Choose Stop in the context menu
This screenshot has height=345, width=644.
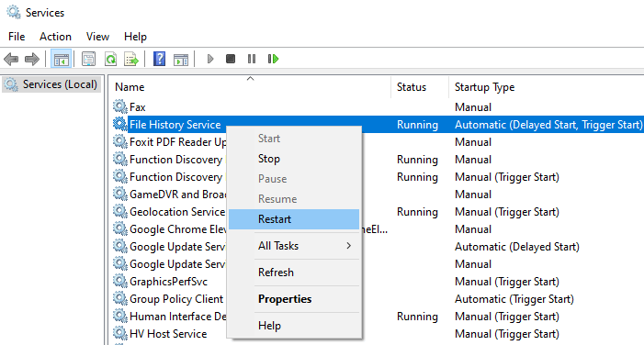tap(294, 159)
